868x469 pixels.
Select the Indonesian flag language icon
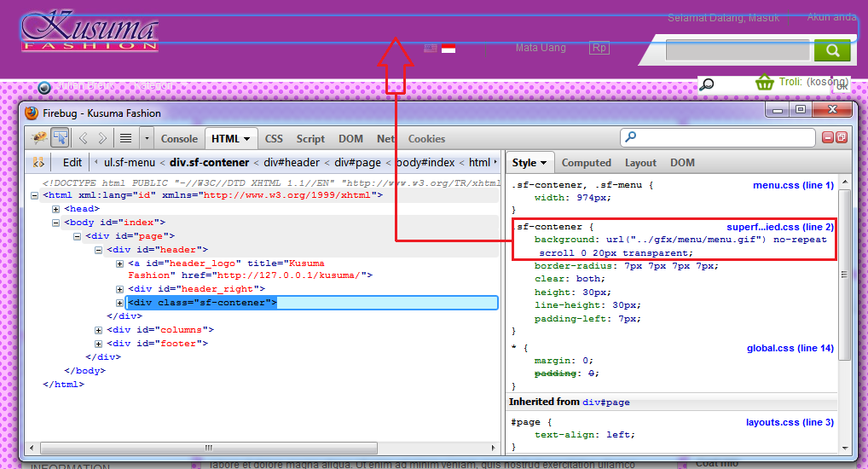click(448, 48)
